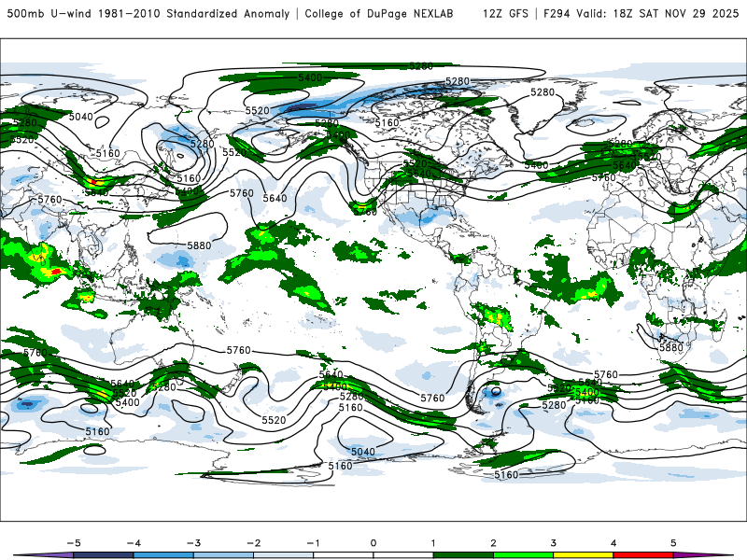Select the medium blue -4 to -3 colorbar segment
This screenshot has width=747, height=560.
point(163,555)
